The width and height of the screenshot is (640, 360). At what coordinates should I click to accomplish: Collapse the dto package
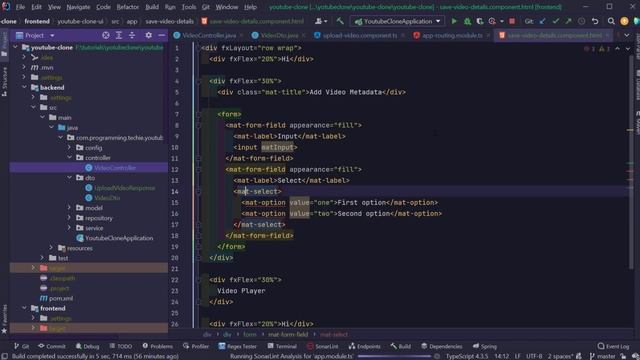click(69, 178)
